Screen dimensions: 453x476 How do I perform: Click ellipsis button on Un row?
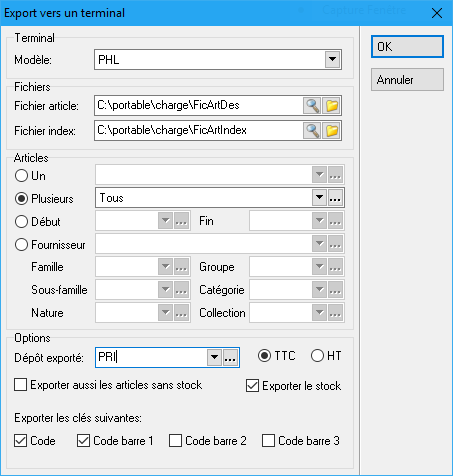[335, 175]
